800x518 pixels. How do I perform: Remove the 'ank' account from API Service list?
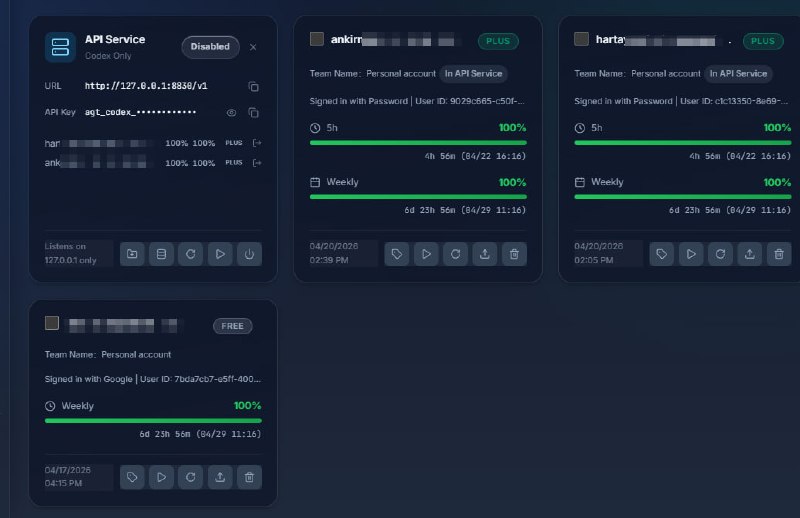(x=257, y=163)
